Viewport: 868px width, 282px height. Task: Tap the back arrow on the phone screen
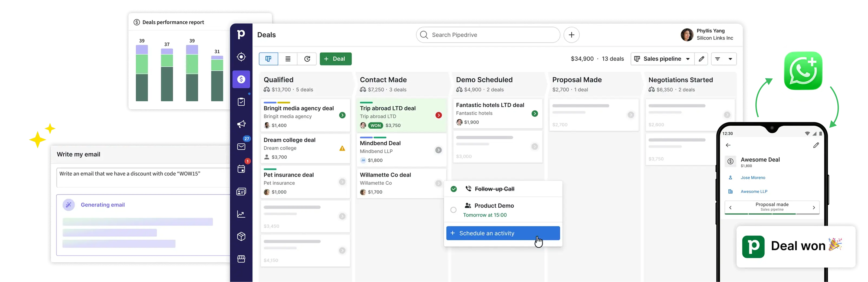[728, 145]
